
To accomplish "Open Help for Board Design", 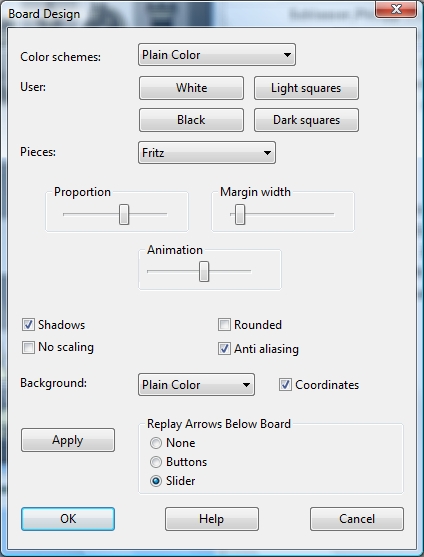I will (x=212, y=519).
